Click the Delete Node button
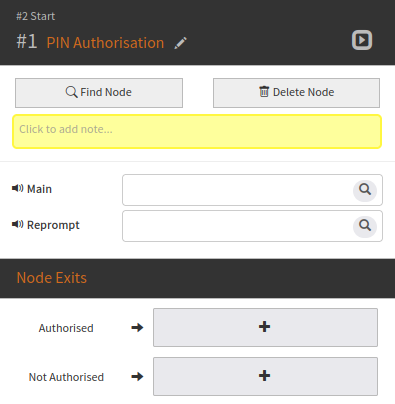Viewport: 395px width, 404px height. click(x=296, y=93)
